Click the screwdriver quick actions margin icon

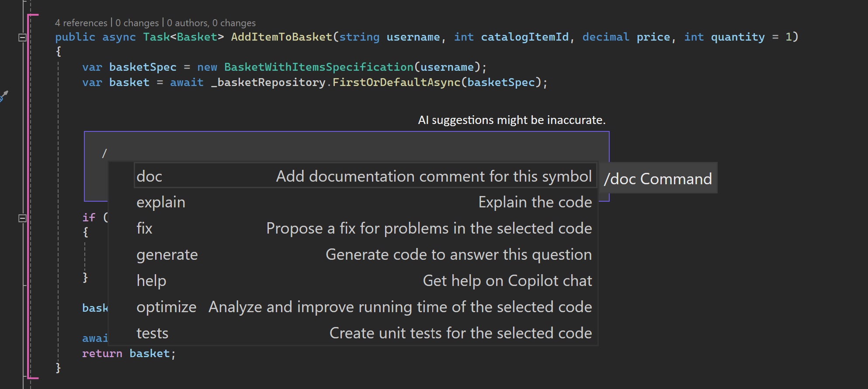click(x=3, y=96)
